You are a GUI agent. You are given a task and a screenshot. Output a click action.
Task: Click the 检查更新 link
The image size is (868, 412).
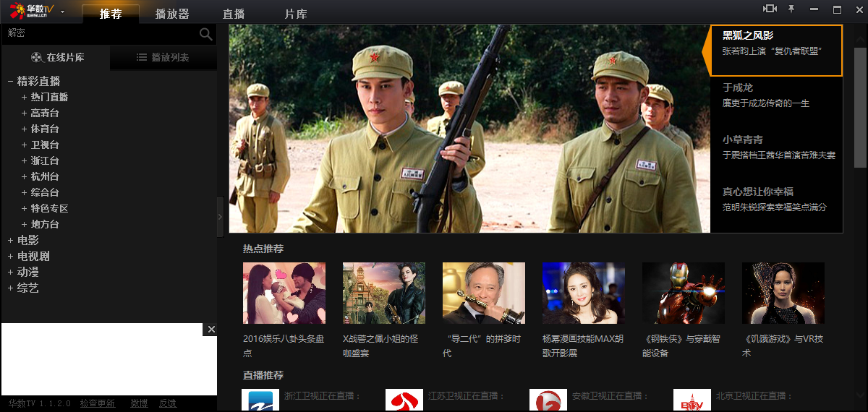coord(98,403)
